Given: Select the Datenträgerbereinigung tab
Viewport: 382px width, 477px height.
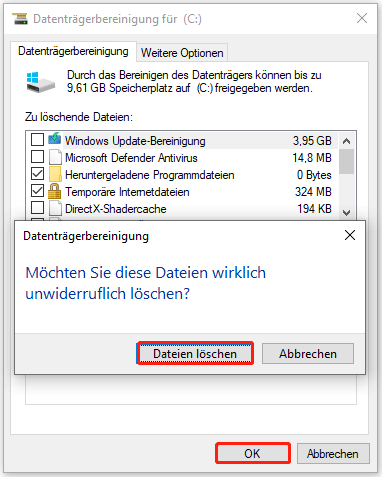Looking at the screenshot, I should (73, 51).
